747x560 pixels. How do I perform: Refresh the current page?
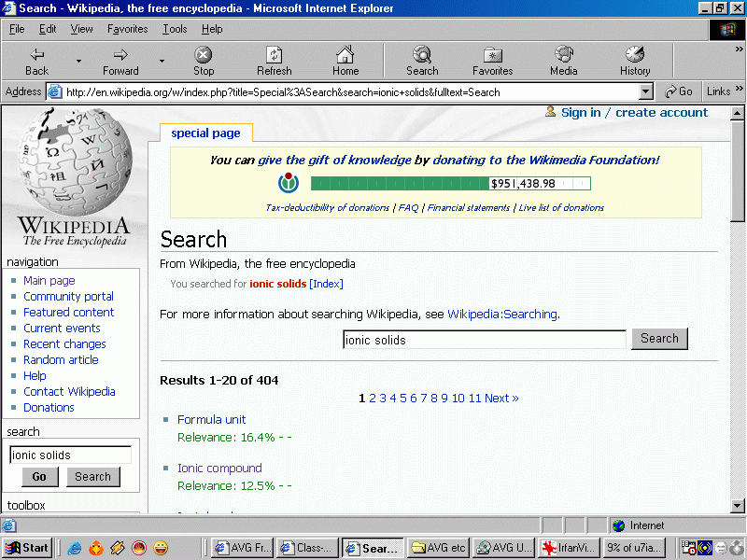click(274, 62)
